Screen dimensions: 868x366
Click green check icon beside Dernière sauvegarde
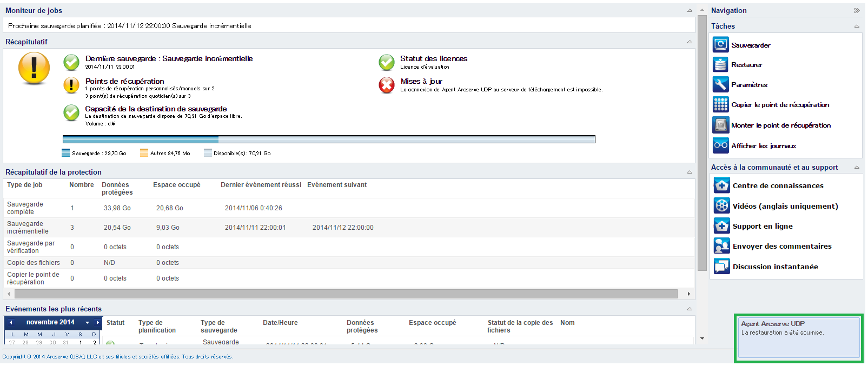(x=71, y=62)
